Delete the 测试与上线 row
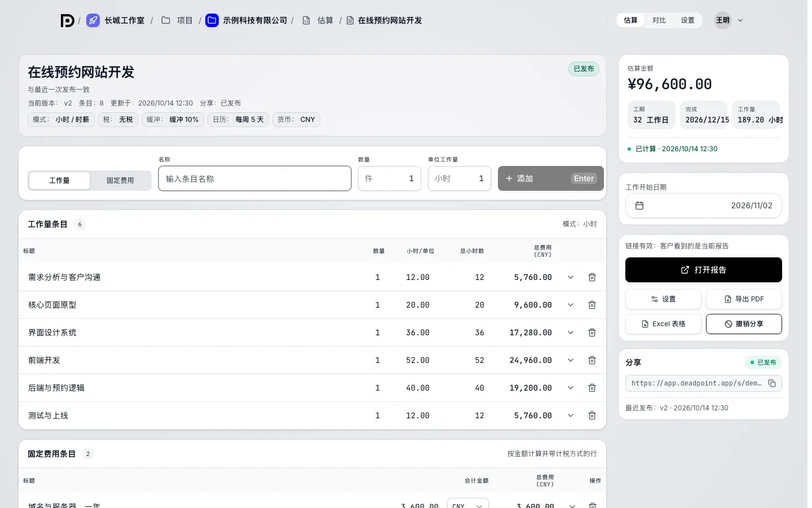The height and width of the screenshot is (508, 812). pyautogui.click(x=592, y=415)
